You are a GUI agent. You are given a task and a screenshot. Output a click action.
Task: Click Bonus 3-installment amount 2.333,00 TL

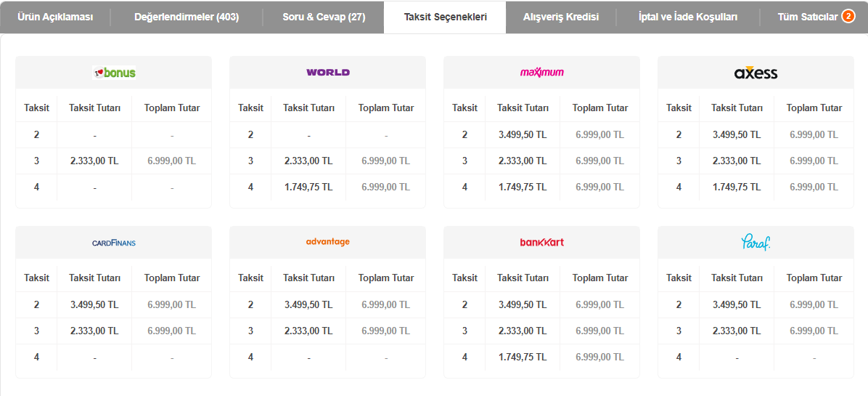[94, 161]
